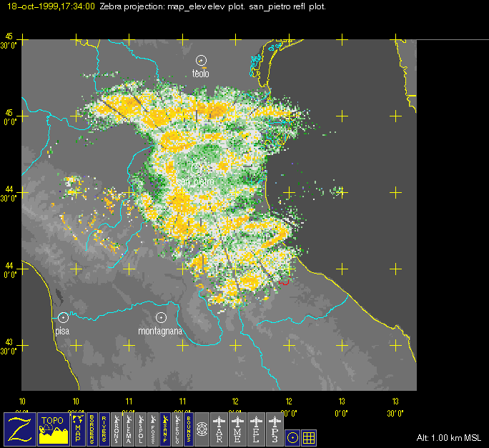Toggle the RIVERS overlay

[104, 429]
